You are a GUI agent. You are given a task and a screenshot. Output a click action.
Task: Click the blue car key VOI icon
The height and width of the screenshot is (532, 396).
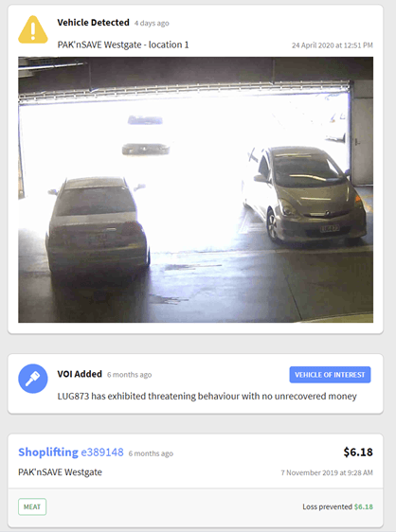(33, 379)
